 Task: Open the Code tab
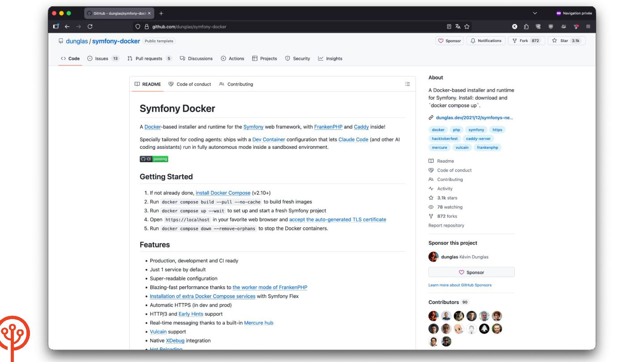pos(70,59)
